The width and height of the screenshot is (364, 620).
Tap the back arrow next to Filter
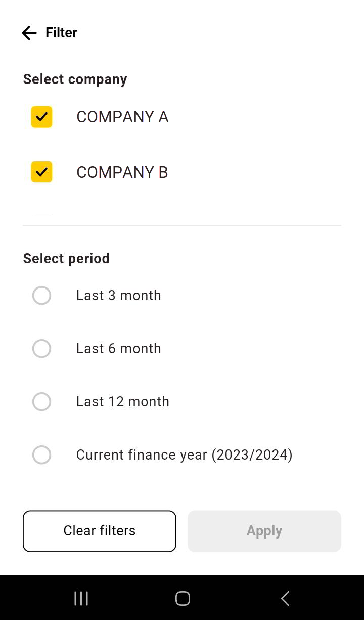29,32
